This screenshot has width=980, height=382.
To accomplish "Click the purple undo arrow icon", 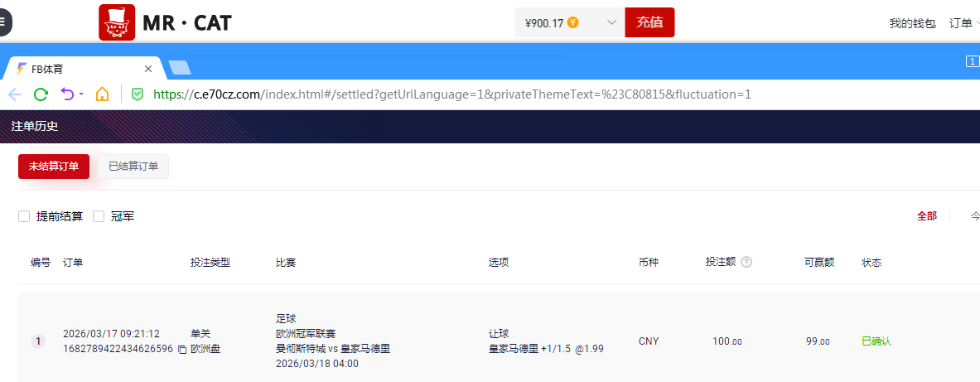I will pyautogui.click(x=67, y=94).
